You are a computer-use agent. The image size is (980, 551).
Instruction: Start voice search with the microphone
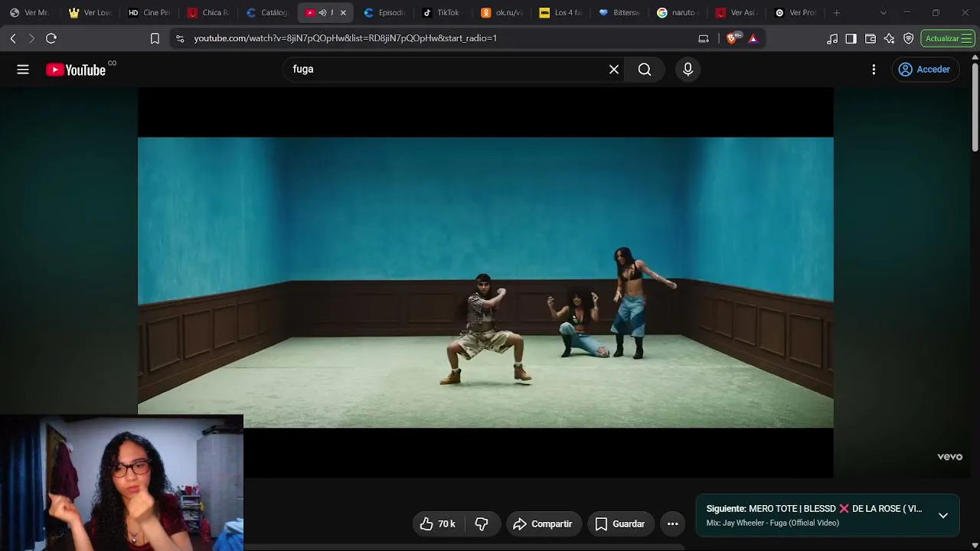pos(688,70)
